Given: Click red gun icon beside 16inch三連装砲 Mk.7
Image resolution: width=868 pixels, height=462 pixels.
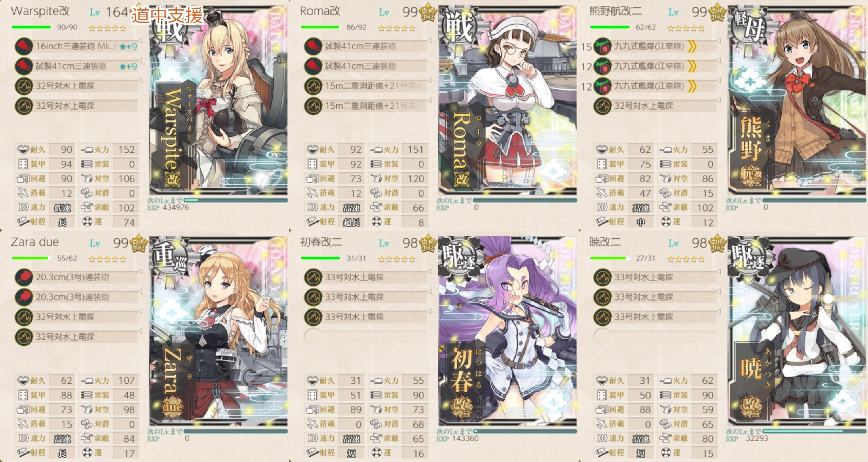Looking at the screenshot, I should point(24,46).
